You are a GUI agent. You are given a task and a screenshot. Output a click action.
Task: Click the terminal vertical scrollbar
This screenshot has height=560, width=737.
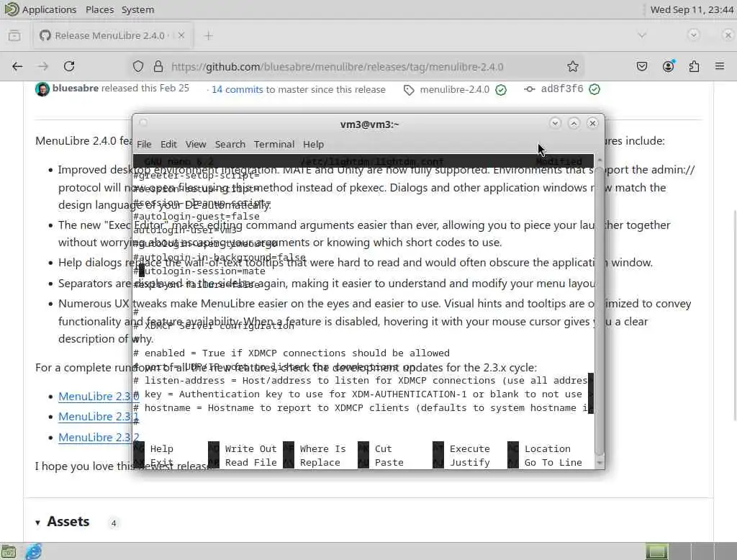coord(600,310)
